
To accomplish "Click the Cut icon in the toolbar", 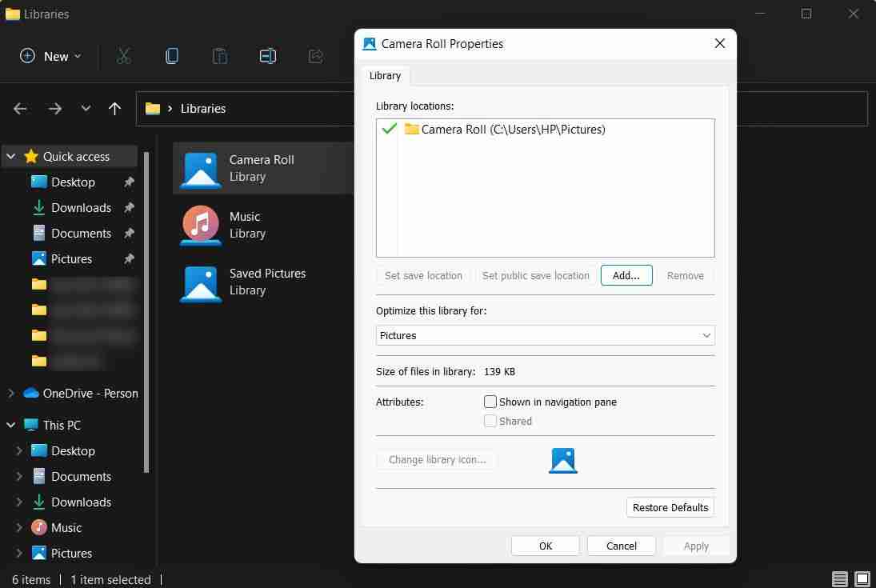I will [x=124, y=56].
